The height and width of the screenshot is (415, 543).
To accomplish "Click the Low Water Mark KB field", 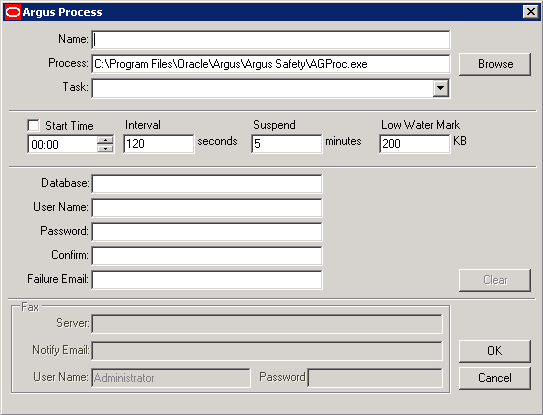I will click(x=415, y=144).
